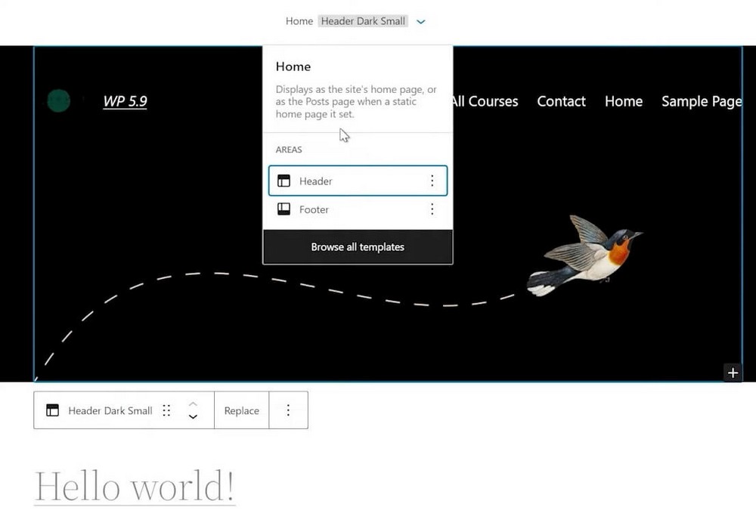The image size is (756, 532).
Task: Open Header area options three-dot menu
Action: pos(432,181)
